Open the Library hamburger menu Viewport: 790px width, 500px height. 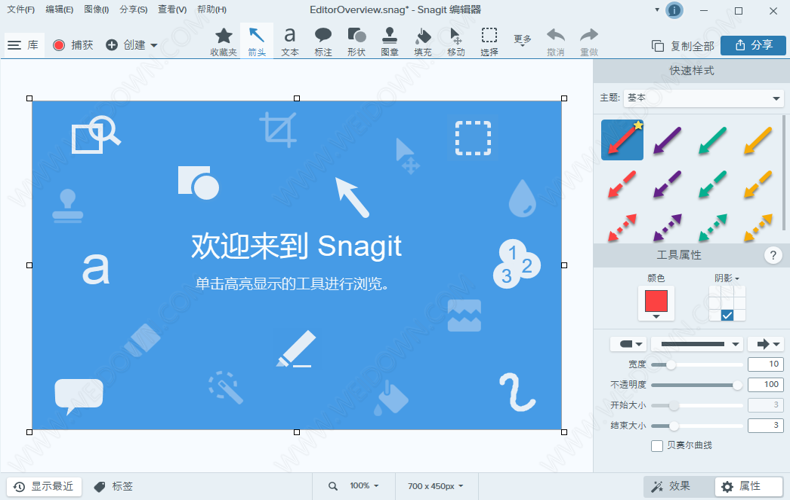coord(24,45)
